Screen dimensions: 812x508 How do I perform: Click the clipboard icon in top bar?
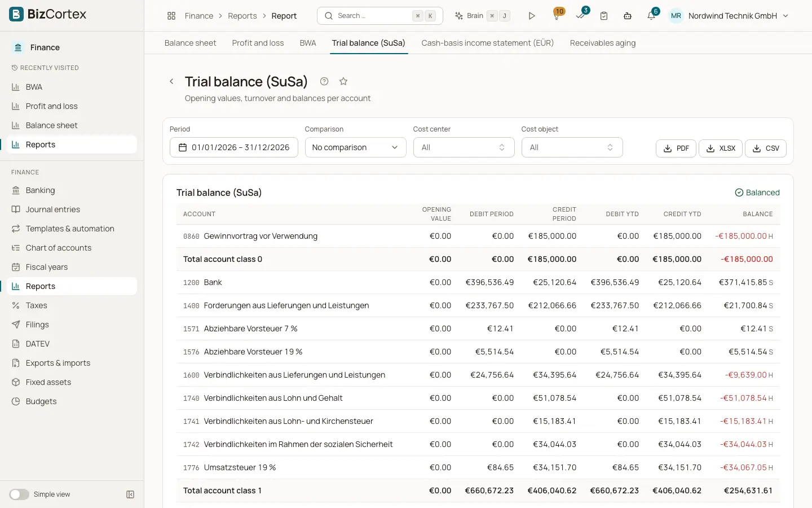click(604, 16)
